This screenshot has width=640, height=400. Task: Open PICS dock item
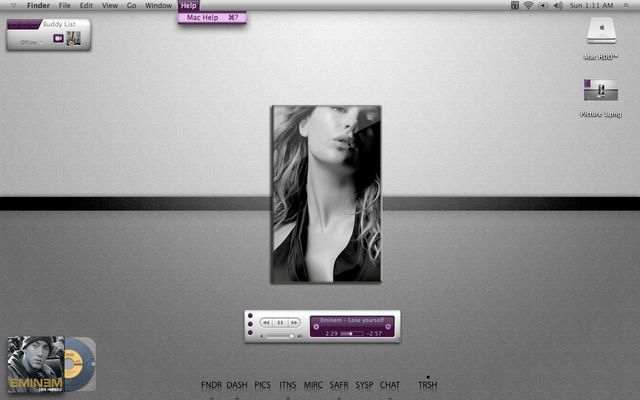click(x=262, y=385)
